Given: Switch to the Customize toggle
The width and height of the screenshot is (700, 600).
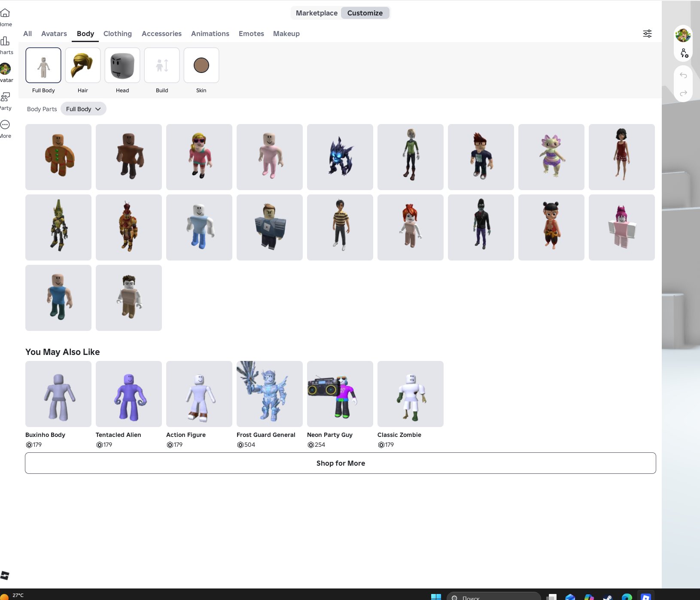Looking at the screenshot, I should pos(365,13).
